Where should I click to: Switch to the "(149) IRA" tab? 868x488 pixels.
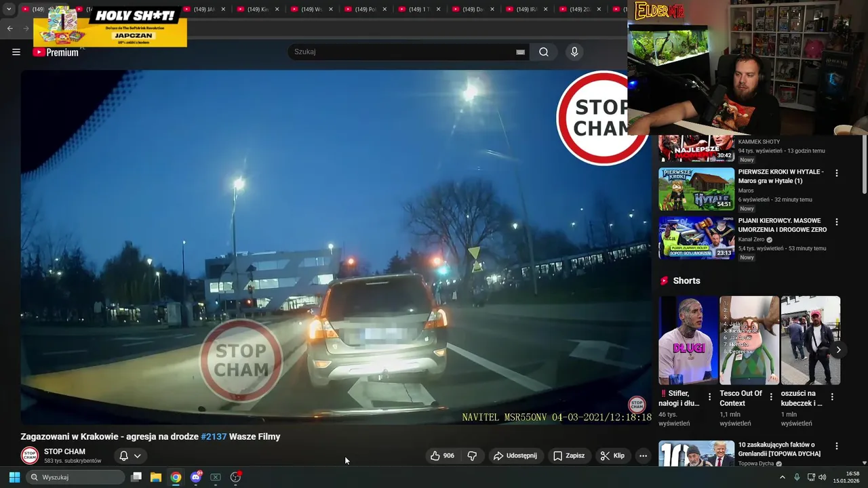coord(526,9)
